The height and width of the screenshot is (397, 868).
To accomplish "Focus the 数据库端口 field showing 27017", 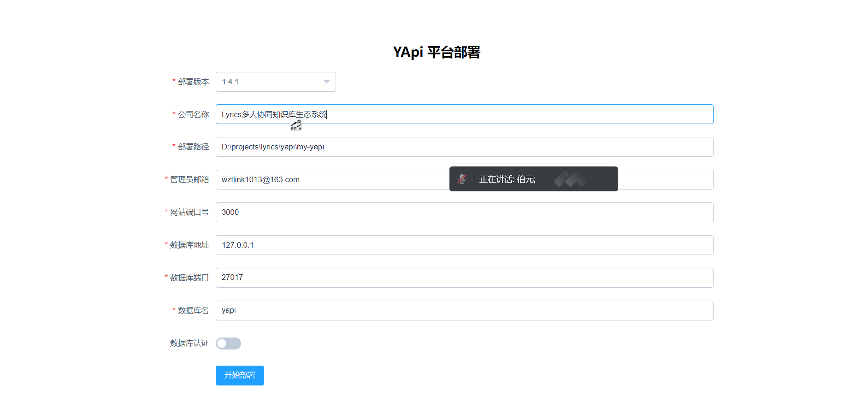I will point(464,278).
